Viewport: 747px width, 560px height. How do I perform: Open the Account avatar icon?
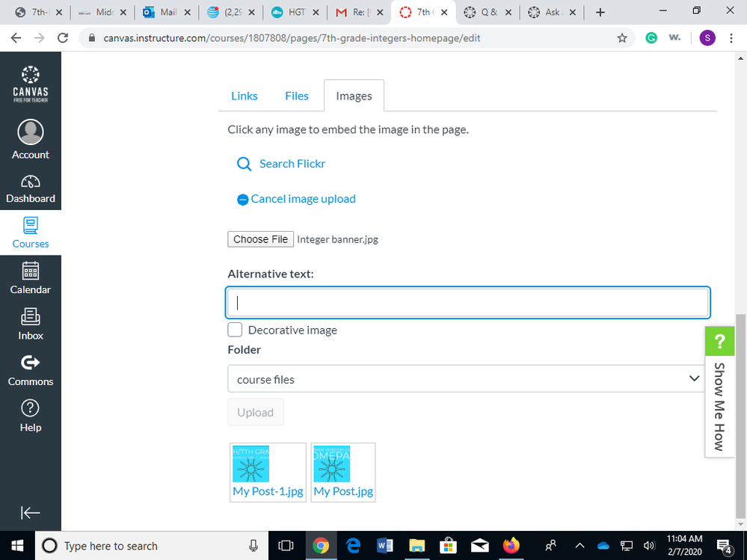31,132
